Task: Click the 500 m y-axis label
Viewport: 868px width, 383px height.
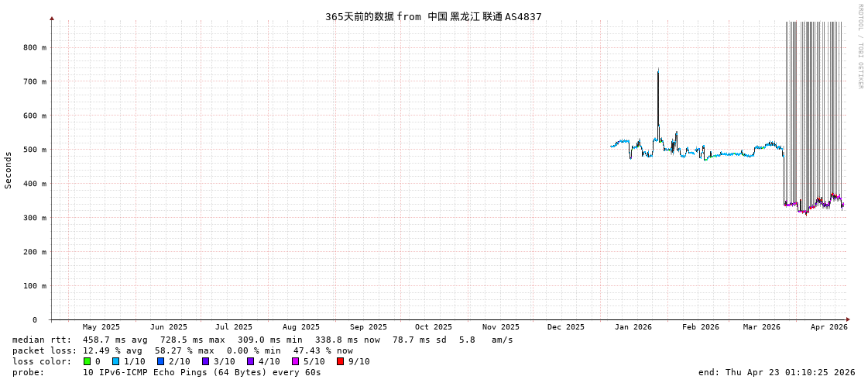Action: [x=34, y=150]
